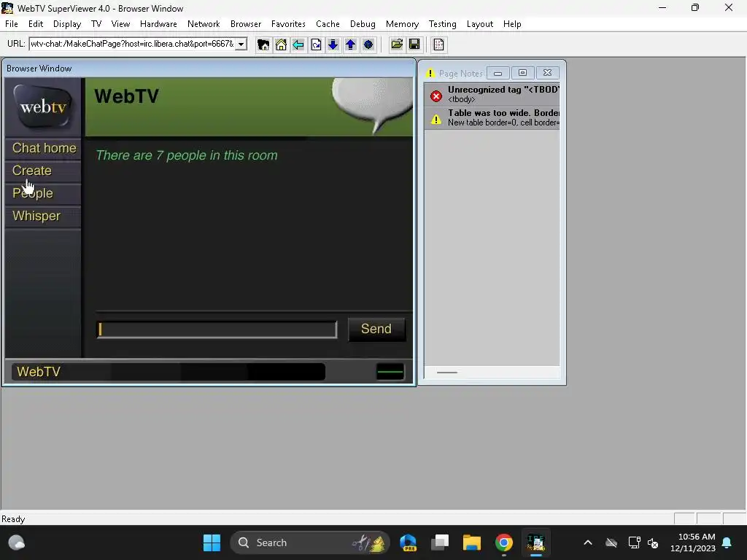The height and width of the screenshot is (560, 747).
Task: Click 'There are 7 people in this room'
Action: tap(186, 155)
